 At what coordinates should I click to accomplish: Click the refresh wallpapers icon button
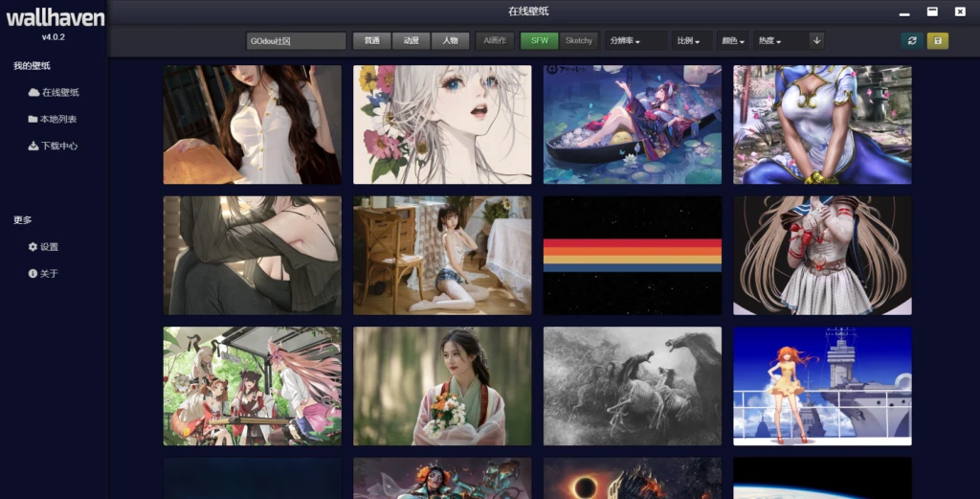[x=911, y=41]
